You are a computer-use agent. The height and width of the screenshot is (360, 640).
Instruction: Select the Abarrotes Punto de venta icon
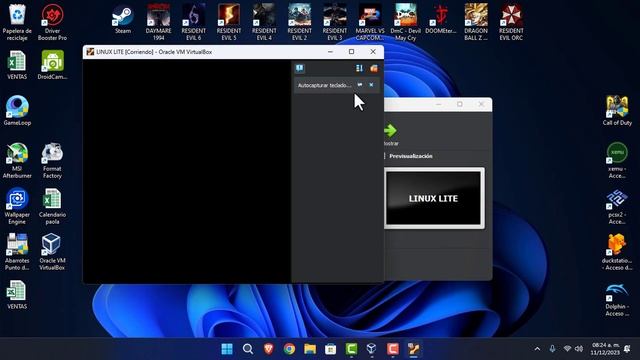point(17,252)
